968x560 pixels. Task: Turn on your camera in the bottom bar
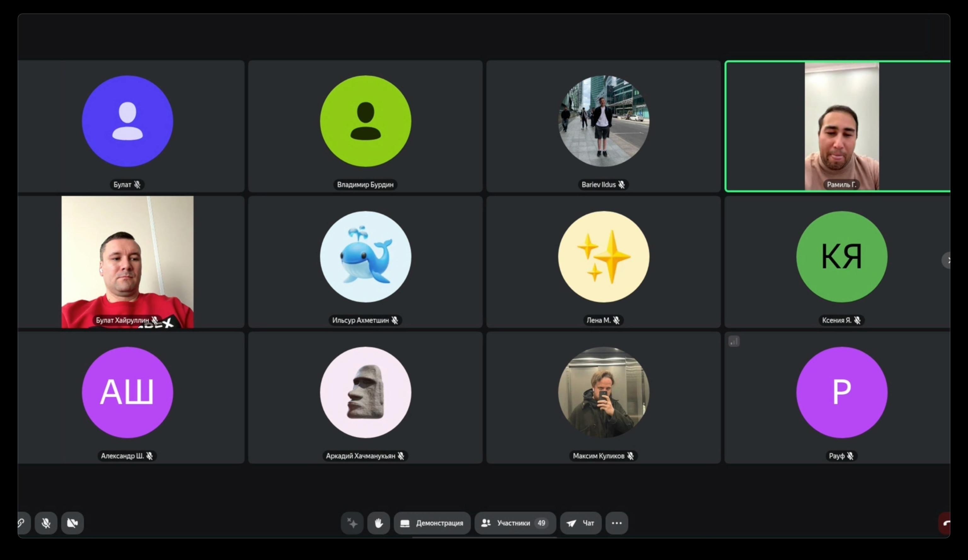(72, 523)
